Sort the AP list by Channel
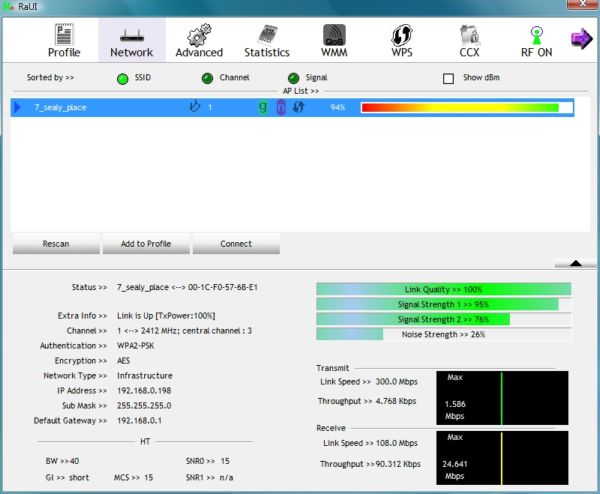The image size is (600, 494). tap(207, 78)
